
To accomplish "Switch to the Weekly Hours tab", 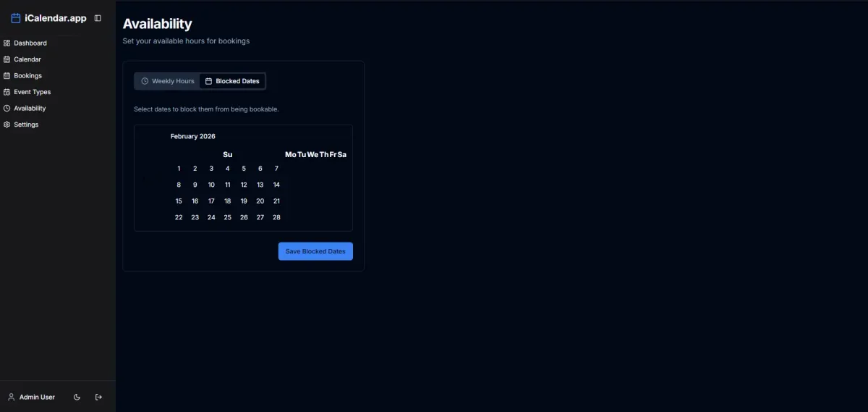I will [x=168, y=81].
